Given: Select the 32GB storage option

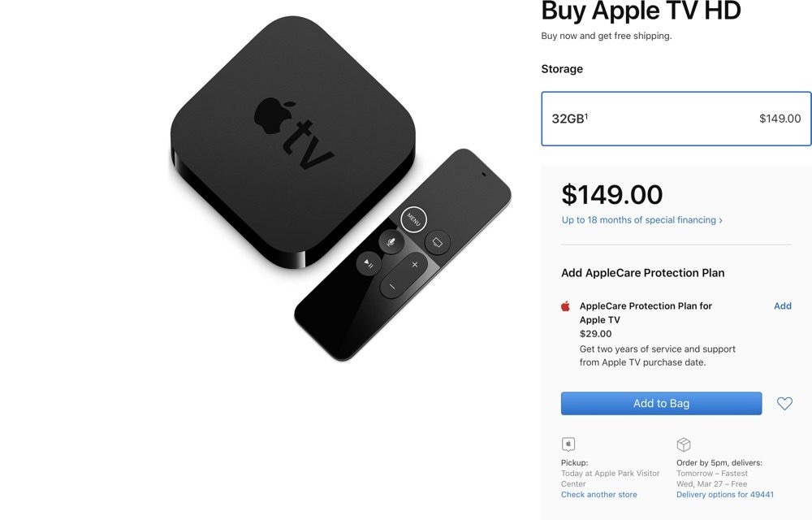Looking at the screenshot, I should (x=676, y=119).
